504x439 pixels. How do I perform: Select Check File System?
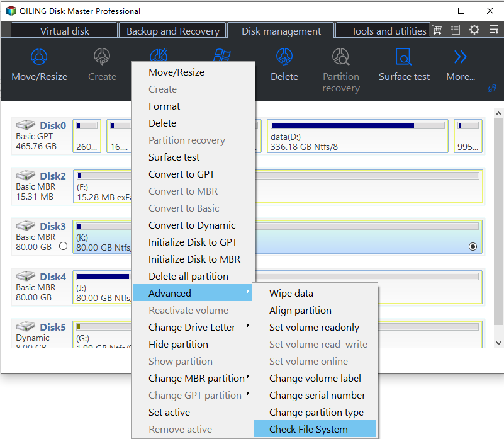315,429
